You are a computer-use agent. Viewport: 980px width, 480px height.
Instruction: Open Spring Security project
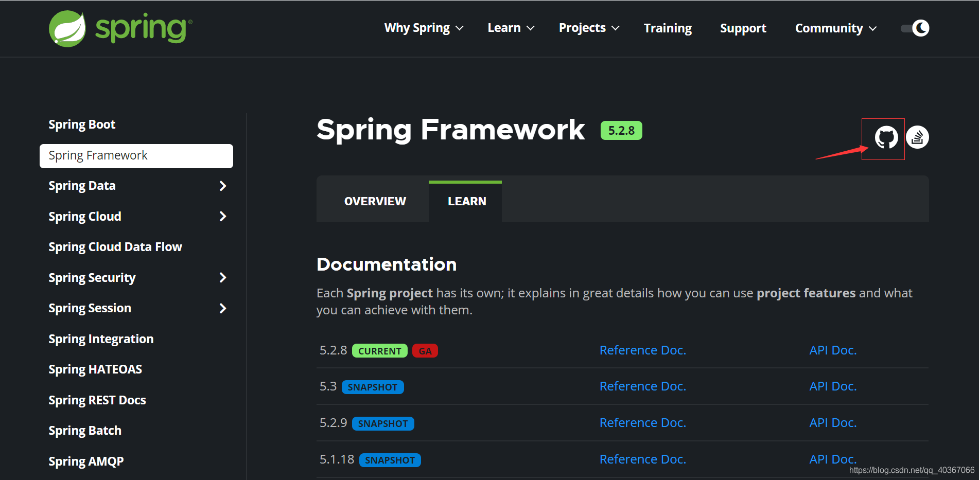point(92,278)
